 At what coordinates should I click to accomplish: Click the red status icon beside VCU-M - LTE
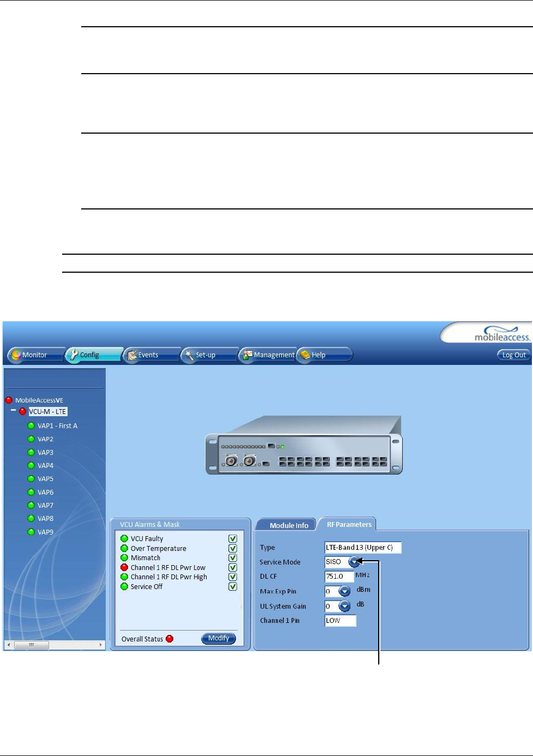[x=23, y=412]
